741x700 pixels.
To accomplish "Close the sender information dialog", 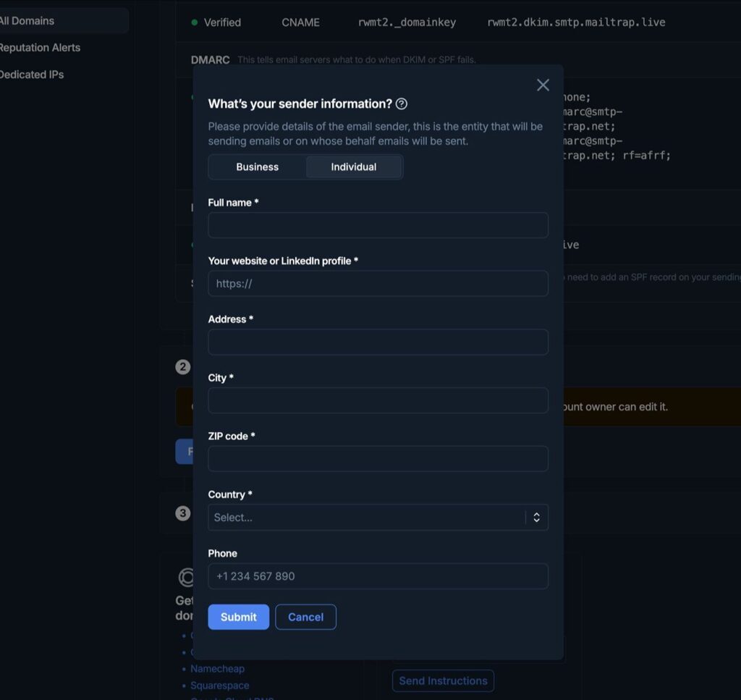I will (x=543, y=85).
